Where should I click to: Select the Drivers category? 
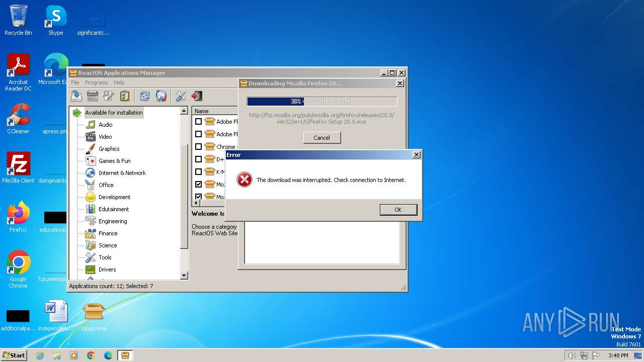click(x=107, y=269)
